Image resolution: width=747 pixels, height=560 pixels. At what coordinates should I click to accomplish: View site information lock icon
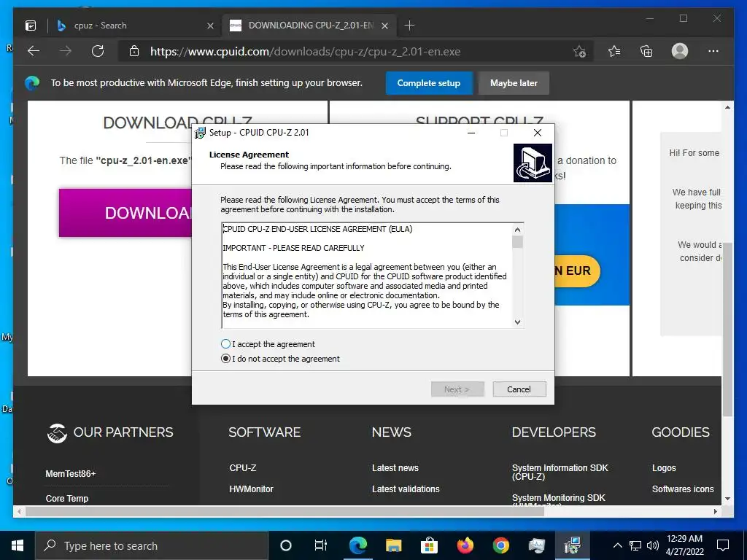(134, 51)
